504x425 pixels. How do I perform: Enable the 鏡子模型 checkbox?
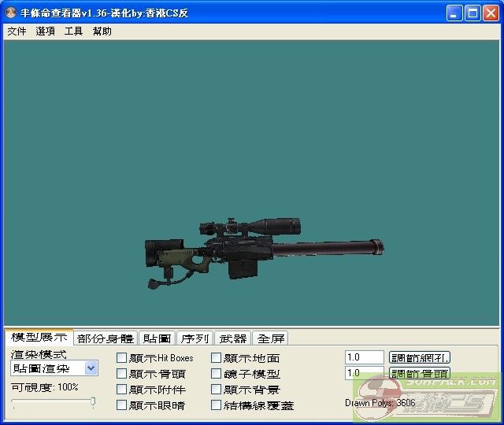[x=216, y=374]
